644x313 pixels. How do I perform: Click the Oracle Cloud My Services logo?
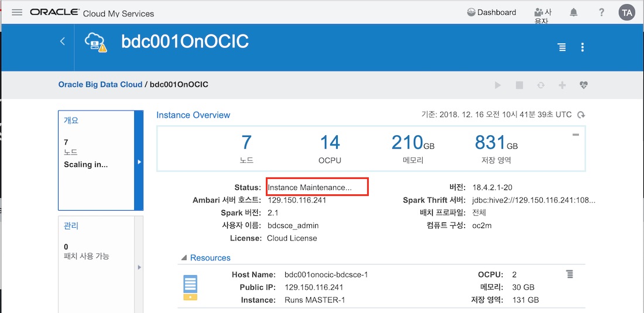[92, 13]
